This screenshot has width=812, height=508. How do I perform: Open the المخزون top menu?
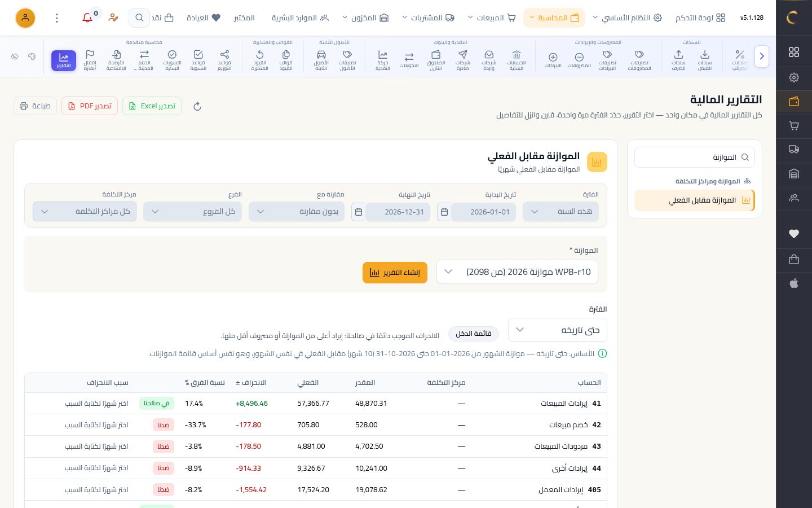[x=365, y=17]
